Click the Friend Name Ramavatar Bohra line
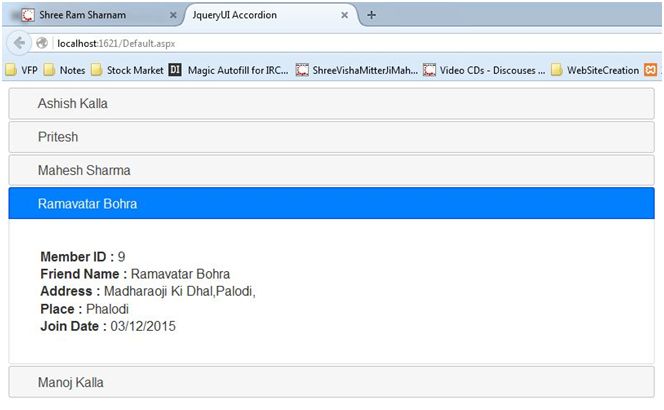 pos(135,274)
